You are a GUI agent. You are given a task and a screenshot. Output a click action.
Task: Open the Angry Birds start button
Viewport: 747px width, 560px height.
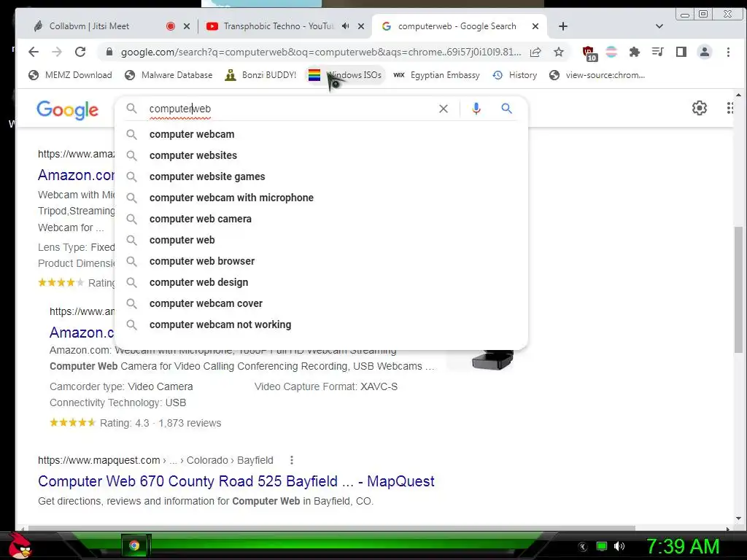coord(20,545)
